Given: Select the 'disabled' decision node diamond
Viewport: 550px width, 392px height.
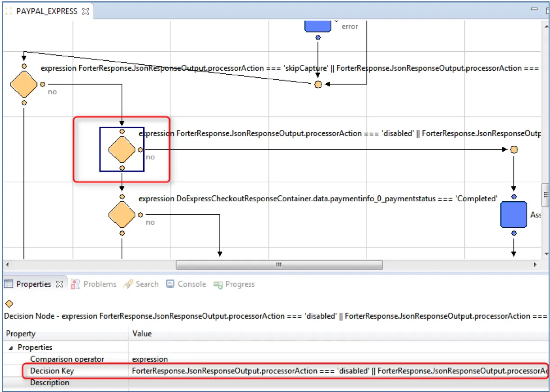Looking at the screenshot, I should [x=122, y=149].
